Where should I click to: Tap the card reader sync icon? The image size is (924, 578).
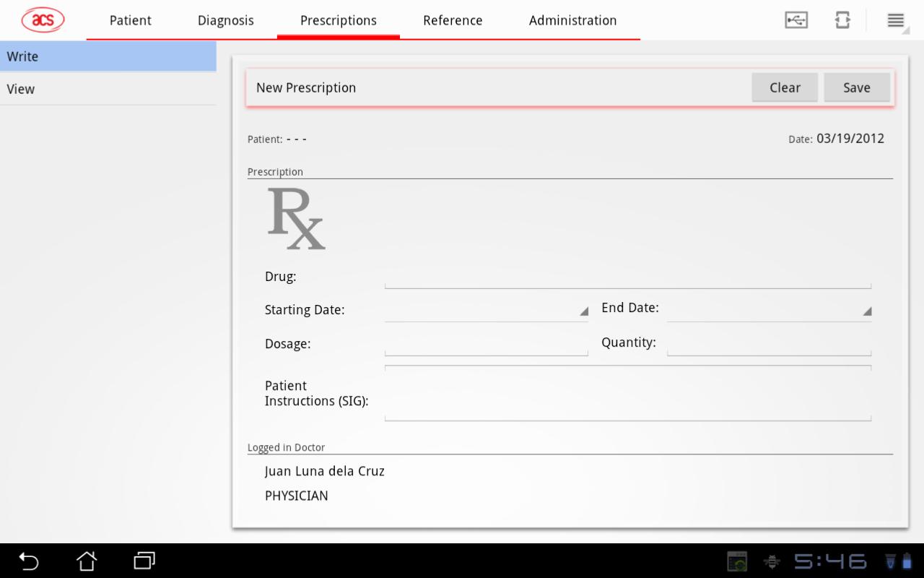point(842,20)
